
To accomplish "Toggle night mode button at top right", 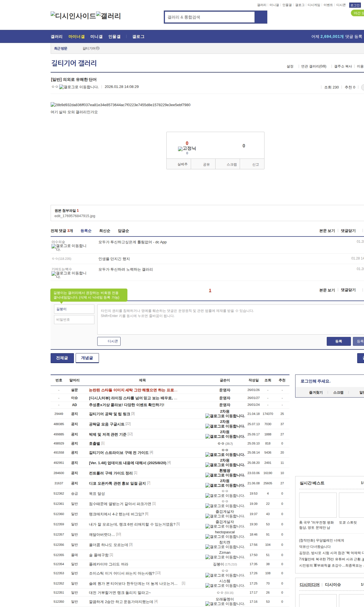I will point(358,13).
